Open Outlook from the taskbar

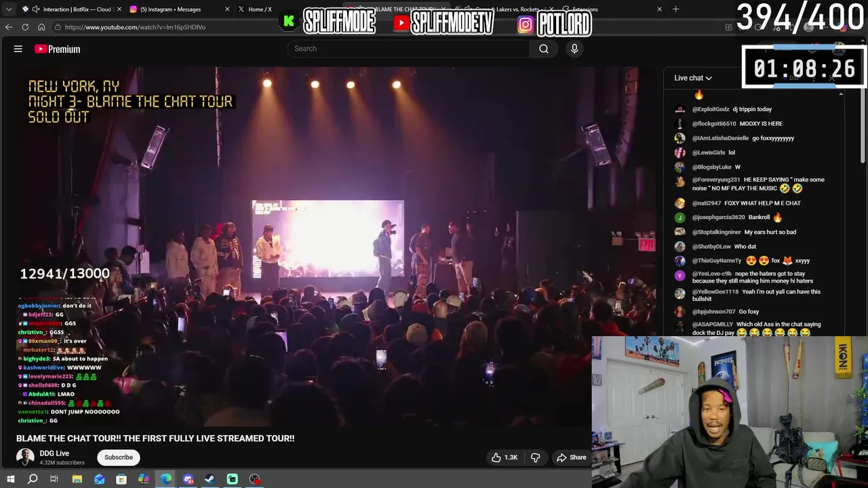point(100,479)
